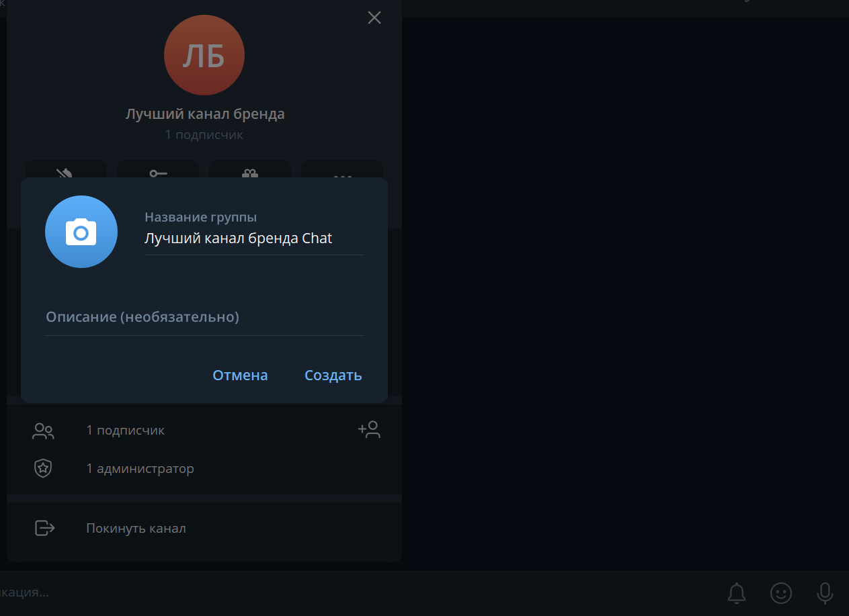Click the add subscriber icon

(x=369, y=430)
